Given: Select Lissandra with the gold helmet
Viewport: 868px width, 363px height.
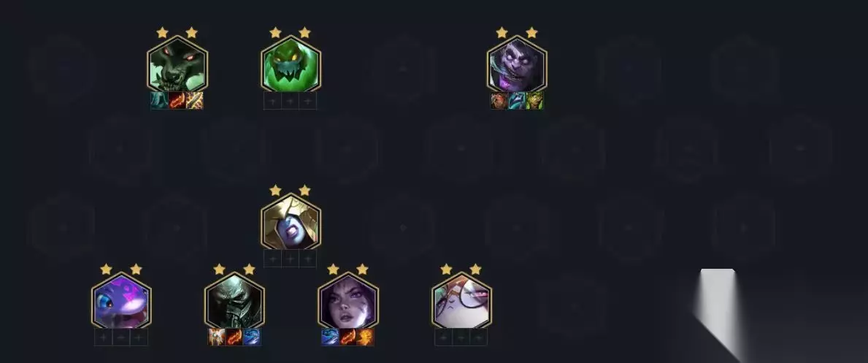Looking at the screenshot, I should pyautogui.click(x=291, y=222).
